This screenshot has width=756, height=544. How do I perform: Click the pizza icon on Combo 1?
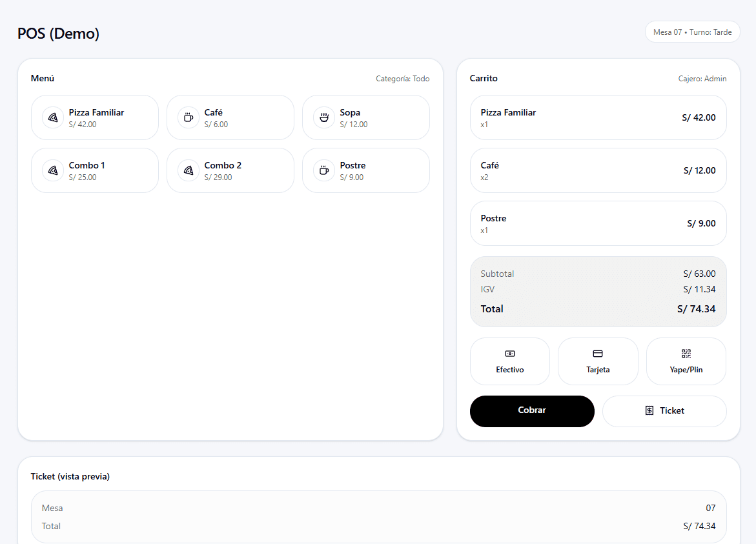tap(53, 170)
